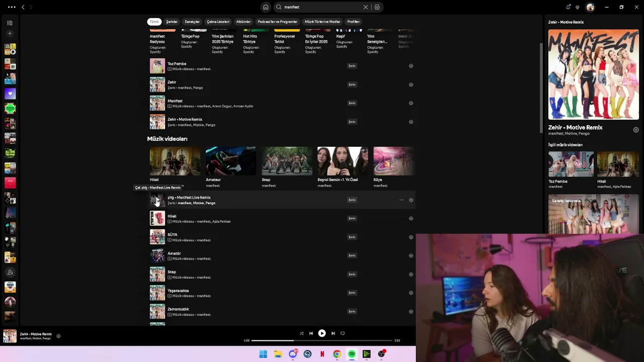This screenshot has width=644, height=362.
Task: Add RÜYA to Liked Songs
Action: click(411, 237)
